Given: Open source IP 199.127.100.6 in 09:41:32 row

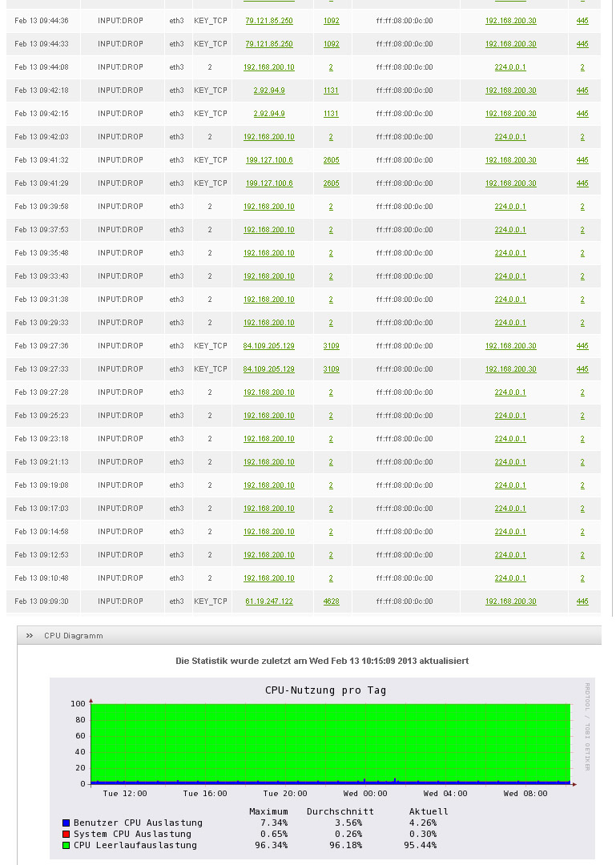Looking at the screenshot, I should click(268, 160).
